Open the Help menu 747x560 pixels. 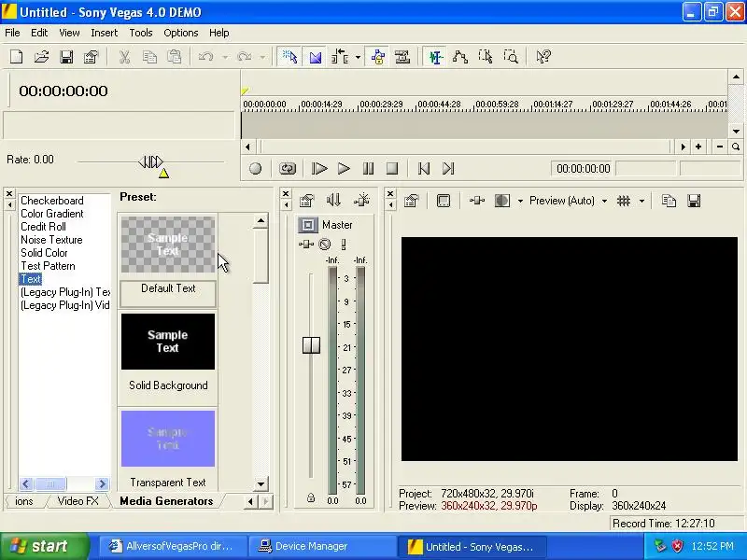tap(218, 33)
